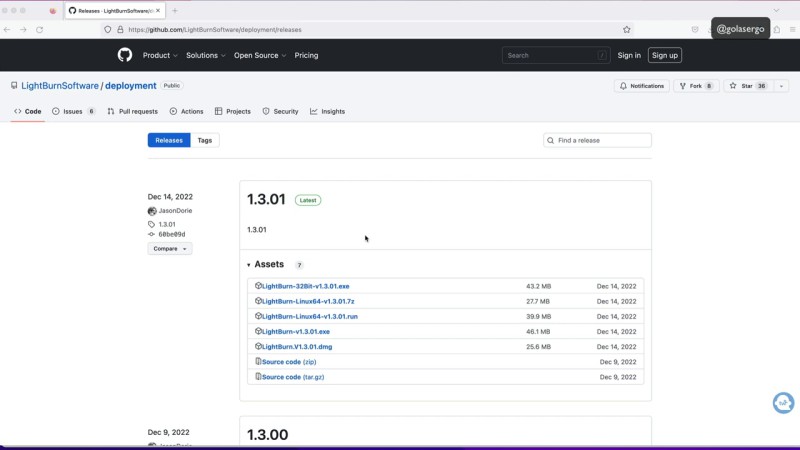
Task: Download LightBurn-v1.3.01.exe
Action: tap(295, 331)
